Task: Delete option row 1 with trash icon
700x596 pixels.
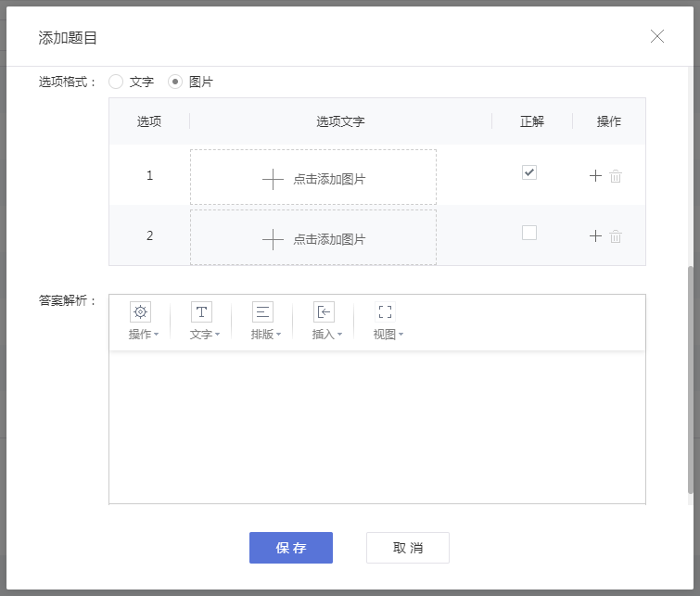Action: tap(616, 176)
